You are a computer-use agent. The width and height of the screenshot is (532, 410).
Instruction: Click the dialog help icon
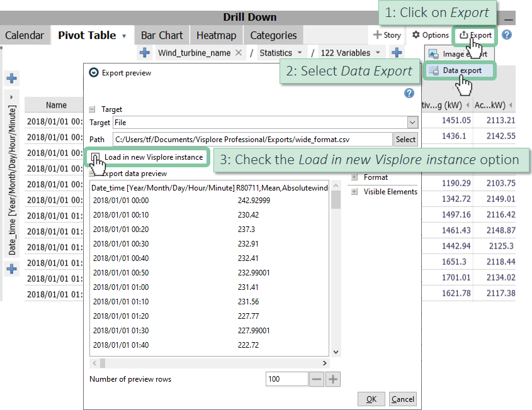coord(409,93)
